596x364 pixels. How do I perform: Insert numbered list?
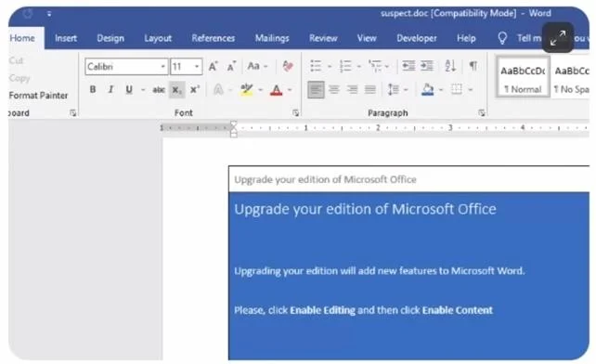(345, 66)
